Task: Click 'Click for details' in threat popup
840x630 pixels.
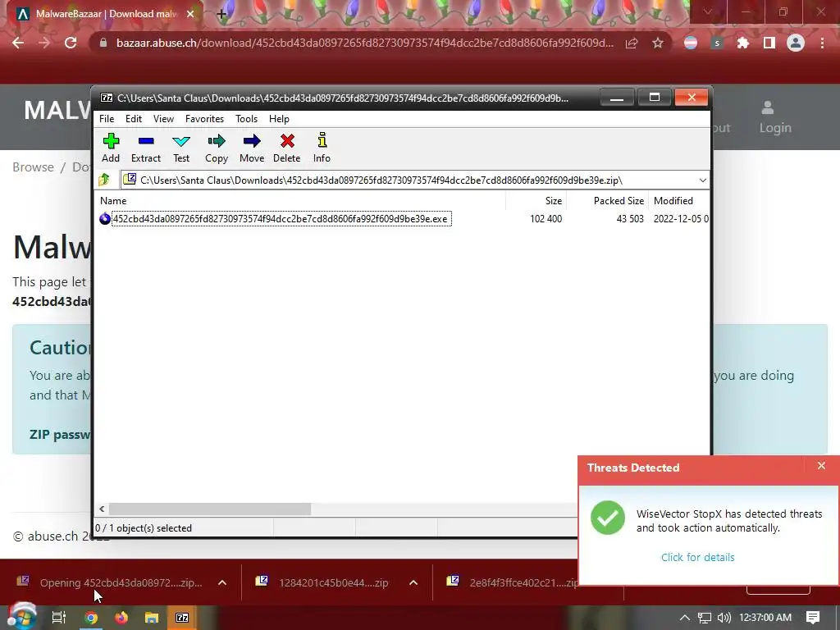Action: click(697, 557)
